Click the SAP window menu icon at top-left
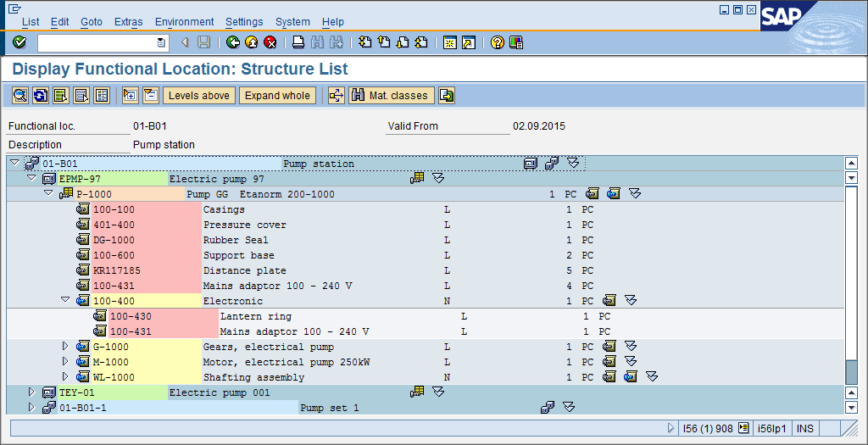Image resolution: width=868 pixels, height=445 pixels. [x=15, y=8]
